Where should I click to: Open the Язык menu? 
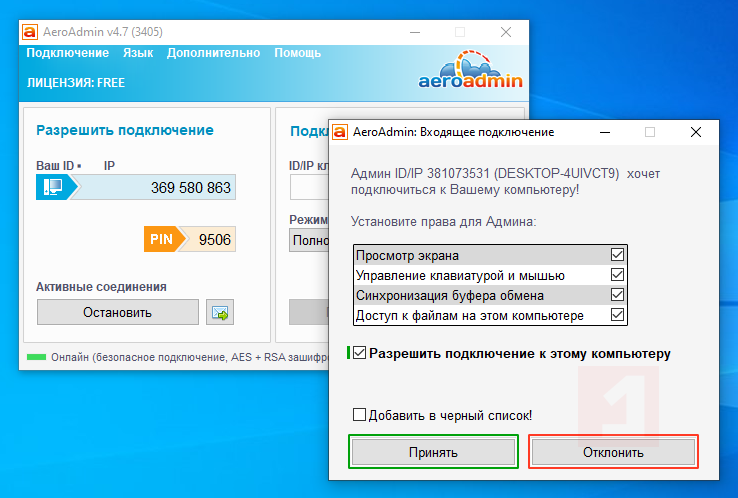138,53
